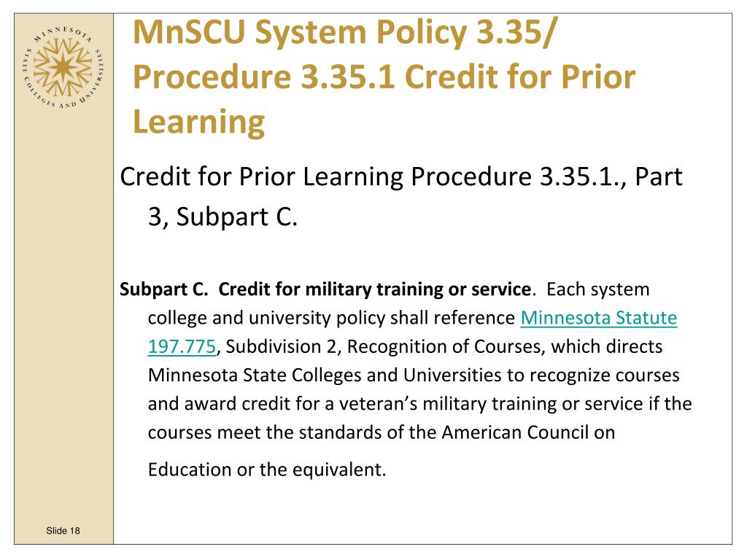Click the "Procedure 3.35.1 Credit for Prior" title line
The width and height of the screenshot is (747, 560).
(x=384, y=77)
